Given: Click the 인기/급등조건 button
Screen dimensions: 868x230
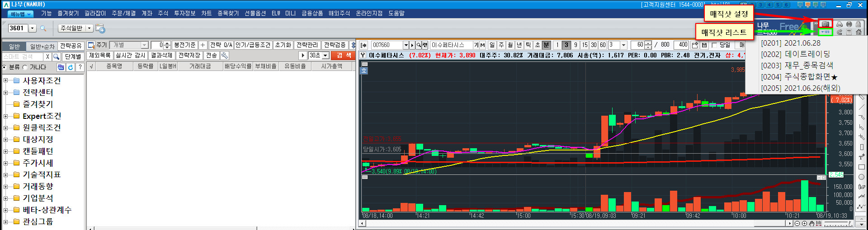Looking at the screenshot, I should (x=253, y=45).
